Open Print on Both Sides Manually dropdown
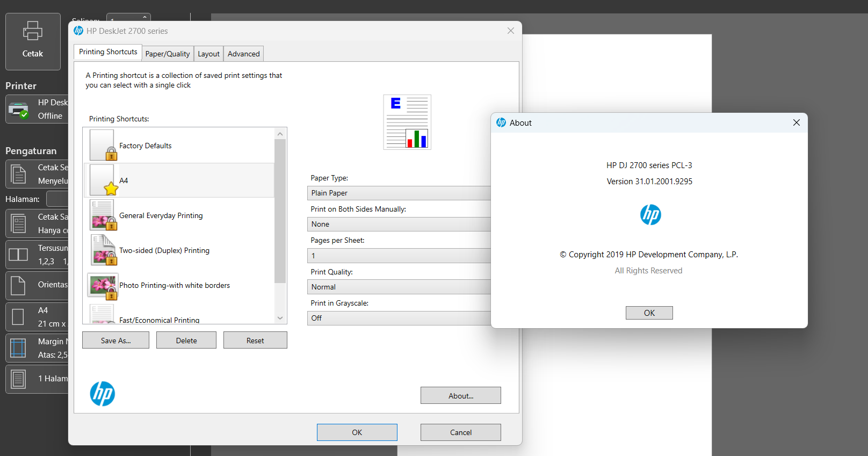This screenshot has height=456, width=868. (399, 224)
